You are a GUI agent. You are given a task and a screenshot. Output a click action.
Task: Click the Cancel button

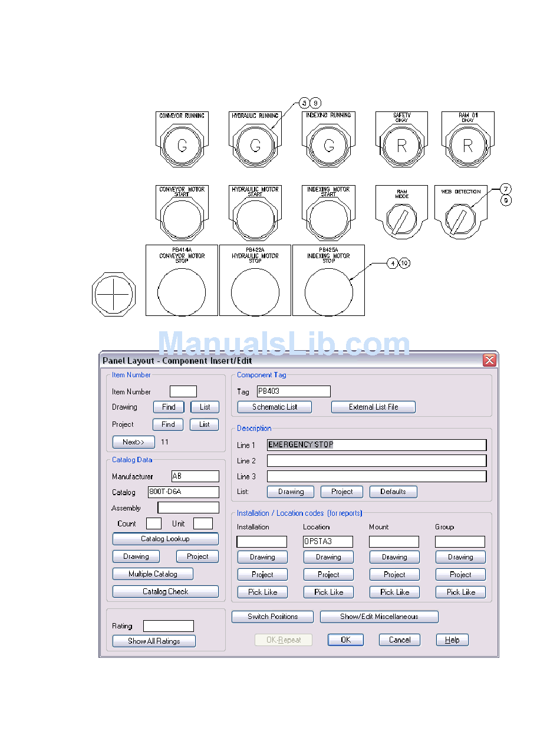click(x=399, y=640)
